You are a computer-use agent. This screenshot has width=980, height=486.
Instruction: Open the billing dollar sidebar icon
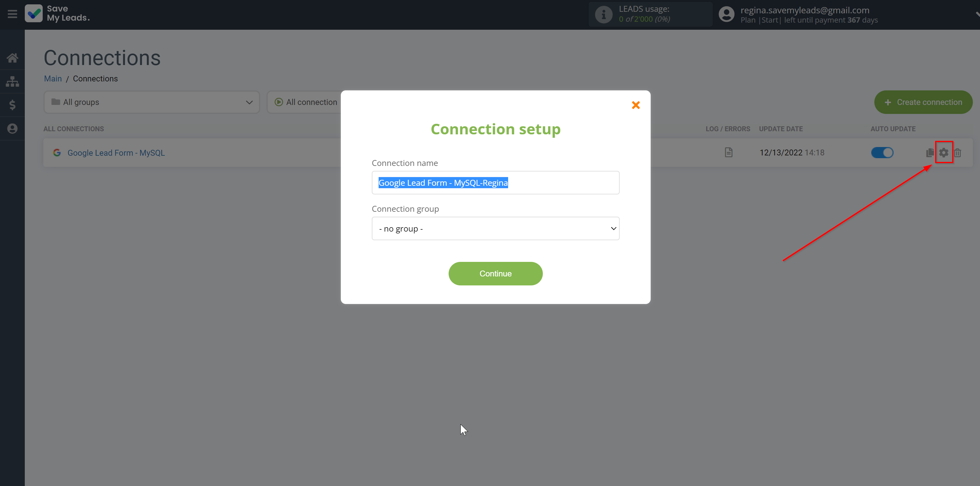point(12,105)
